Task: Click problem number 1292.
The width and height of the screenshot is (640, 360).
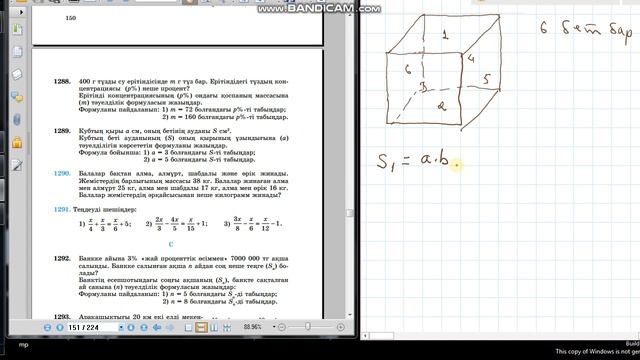Action: (62, 258)
